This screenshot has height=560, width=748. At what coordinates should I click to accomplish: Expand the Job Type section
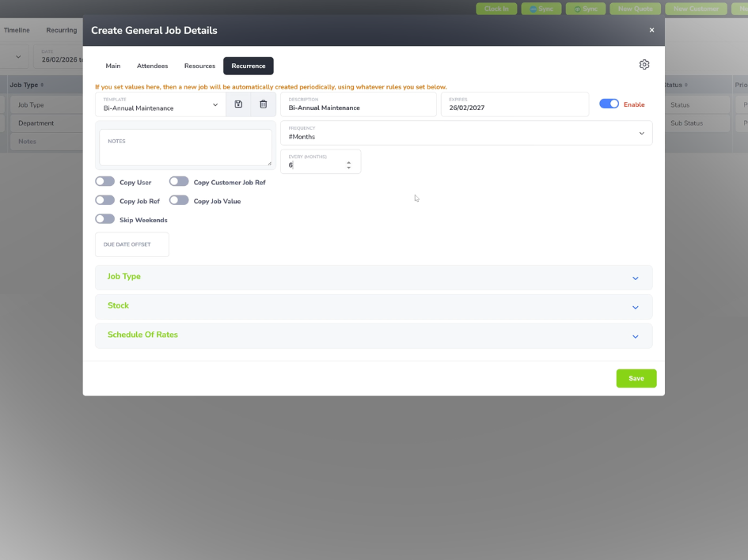pyautogui.click(x=374, y=278)
